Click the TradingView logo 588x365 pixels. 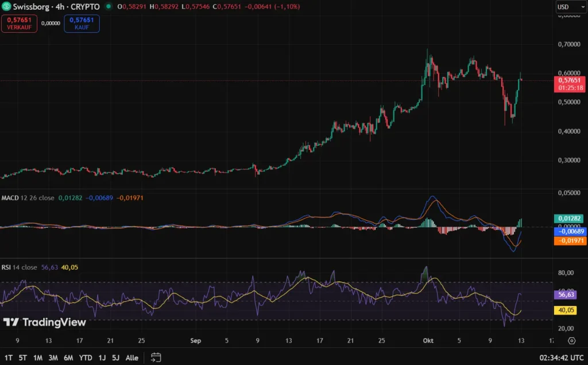44,323
